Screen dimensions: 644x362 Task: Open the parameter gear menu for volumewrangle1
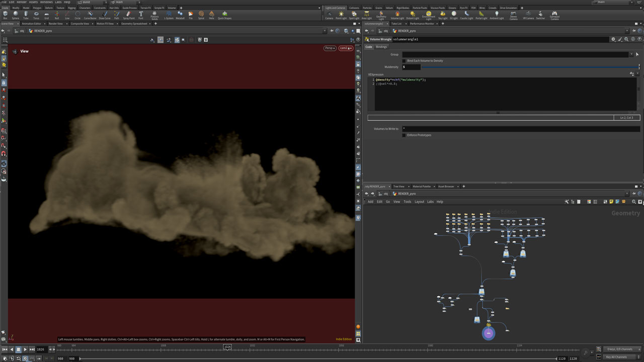click(x=613, y=39)
